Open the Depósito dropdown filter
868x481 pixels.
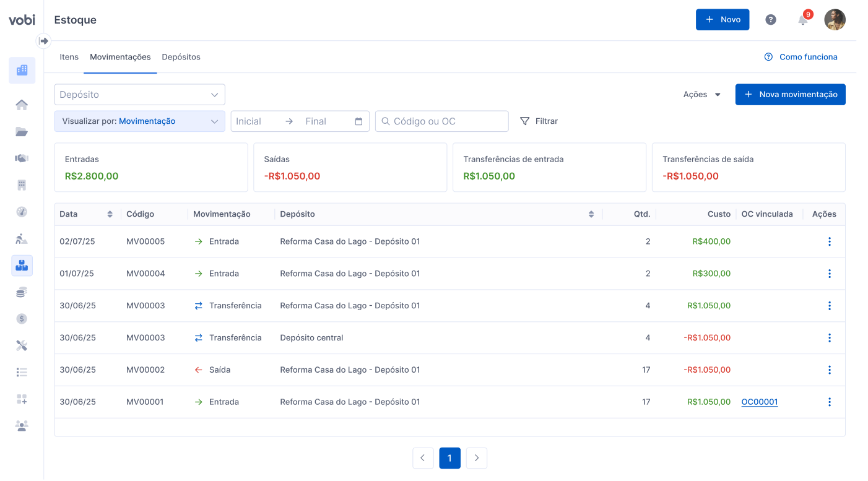[139, 95]
